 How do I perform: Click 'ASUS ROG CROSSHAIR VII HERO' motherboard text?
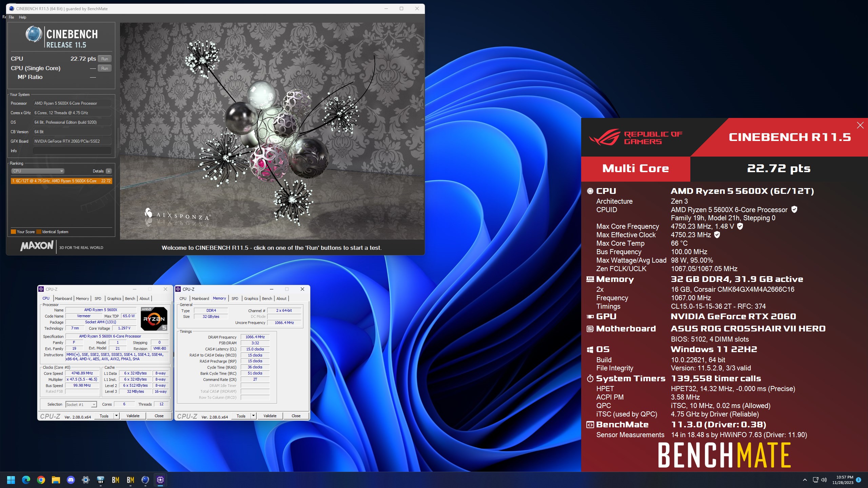748,329
